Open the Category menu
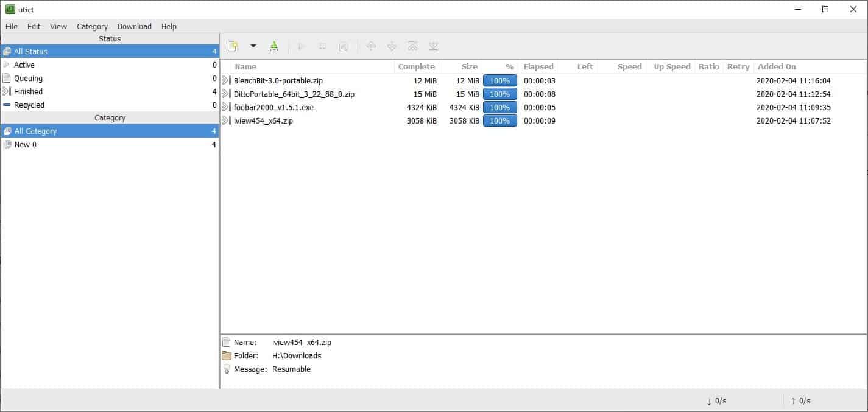 (x=92, y=26)
